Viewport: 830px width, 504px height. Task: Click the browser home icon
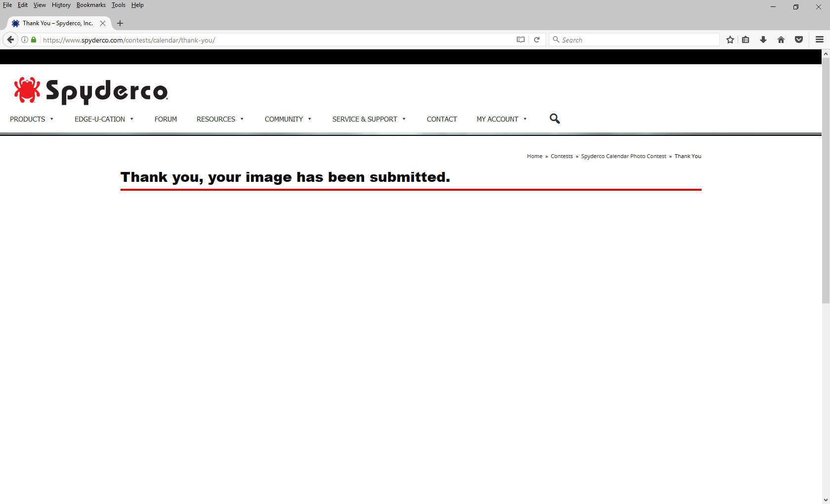781,40
